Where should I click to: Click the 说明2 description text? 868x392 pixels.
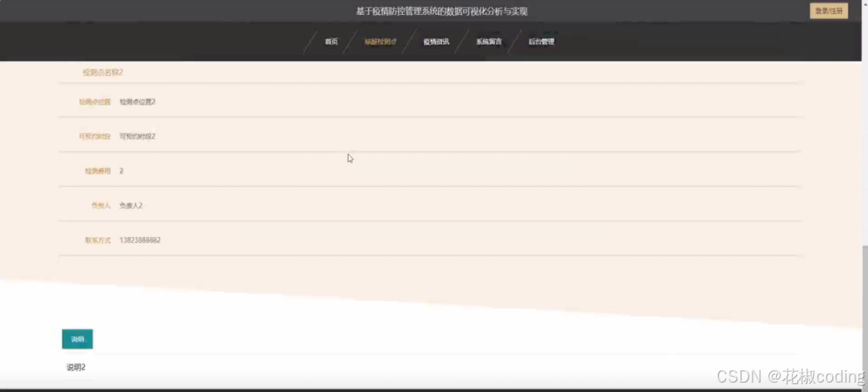tap(76, 367)
